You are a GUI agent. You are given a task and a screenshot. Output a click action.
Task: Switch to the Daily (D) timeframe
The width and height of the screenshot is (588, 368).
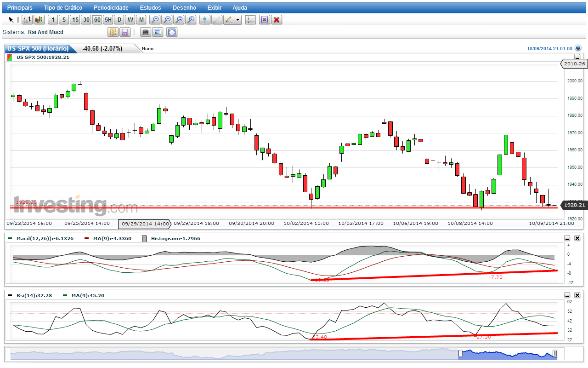119,20
